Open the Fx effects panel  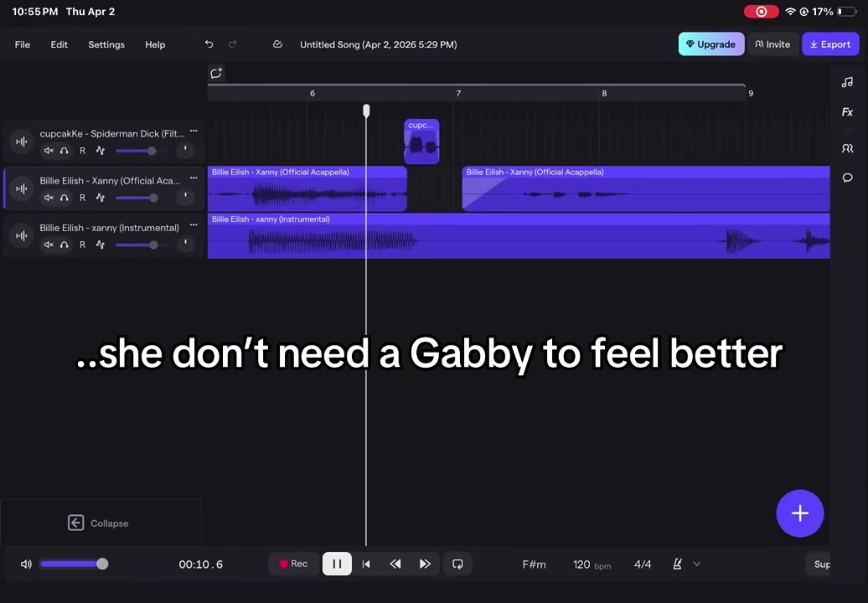click(x=847, y=112)
